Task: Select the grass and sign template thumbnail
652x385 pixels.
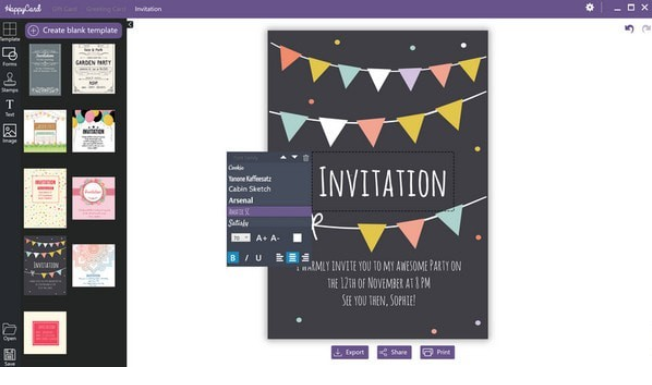Action: [x=45, y=131]
